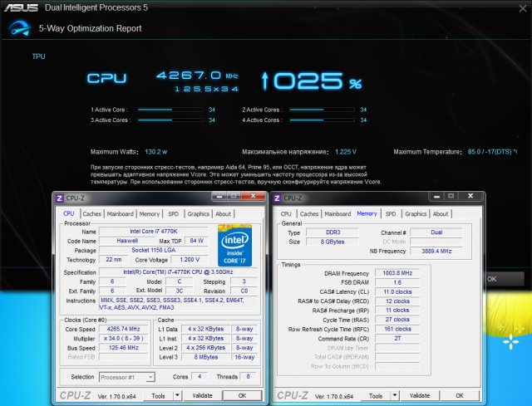The width and height of the screenshot is (532, 406).
Task: Open the SPD tab in left CPU-Z window
Action: [174, 214]
